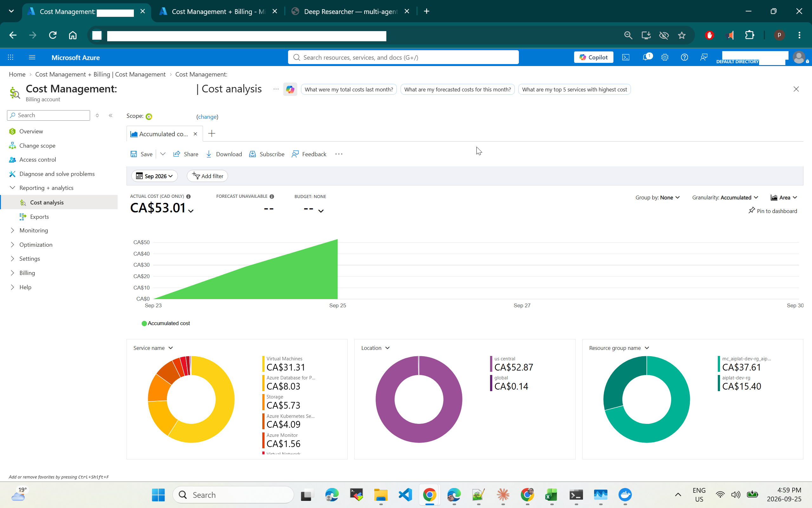Click the Azure search resources field
The image size is (812, 508).
pos(403,57)
